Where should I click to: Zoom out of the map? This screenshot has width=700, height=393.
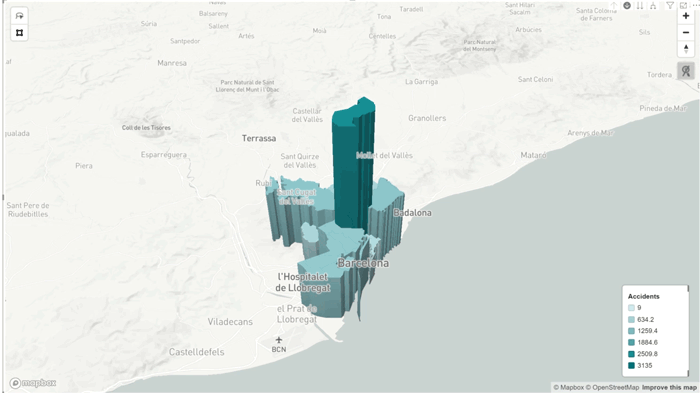click(x=686, y=33)
